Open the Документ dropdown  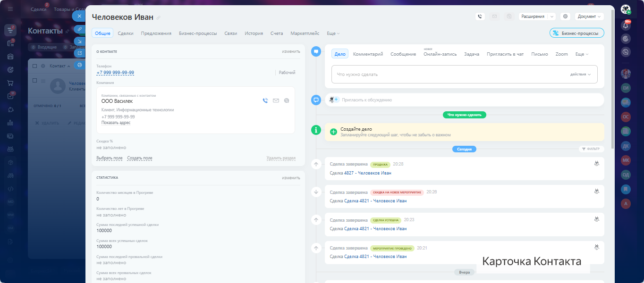(589, 17)
